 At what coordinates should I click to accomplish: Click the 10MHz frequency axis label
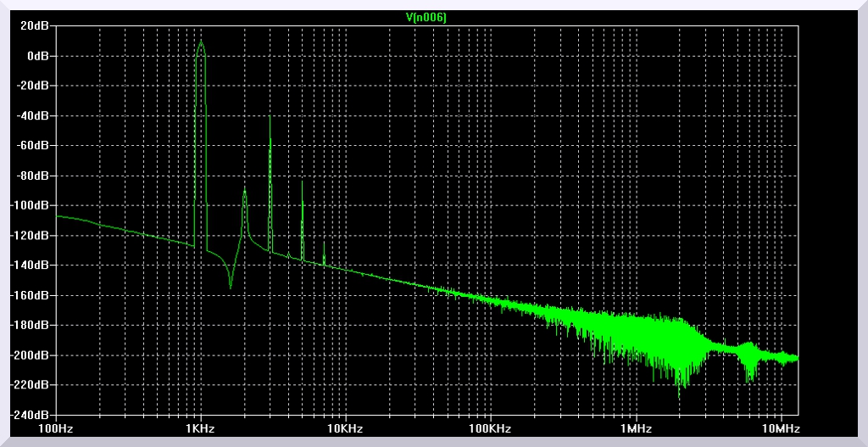[x=779, y=428]
